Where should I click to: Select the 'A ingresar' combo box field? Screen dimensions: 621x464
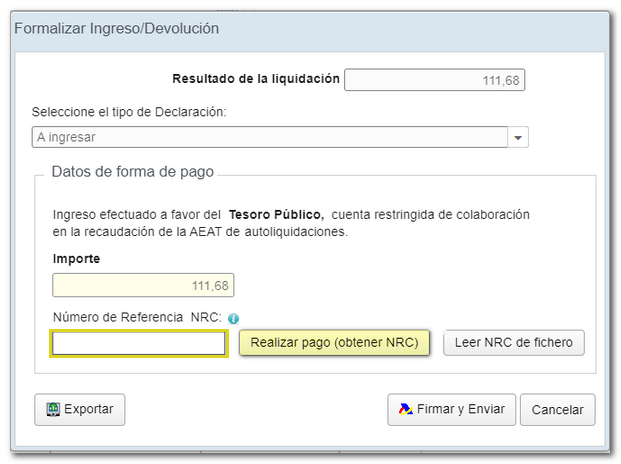[x=270, y=137]
